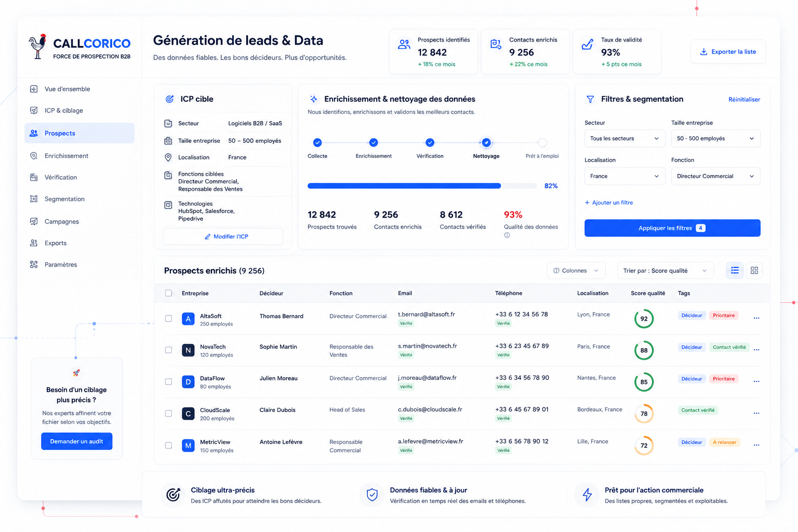Screen dimensions: 798x532
Task: Click the Prêt à l'emploi step marker
Action: point(542,142)
